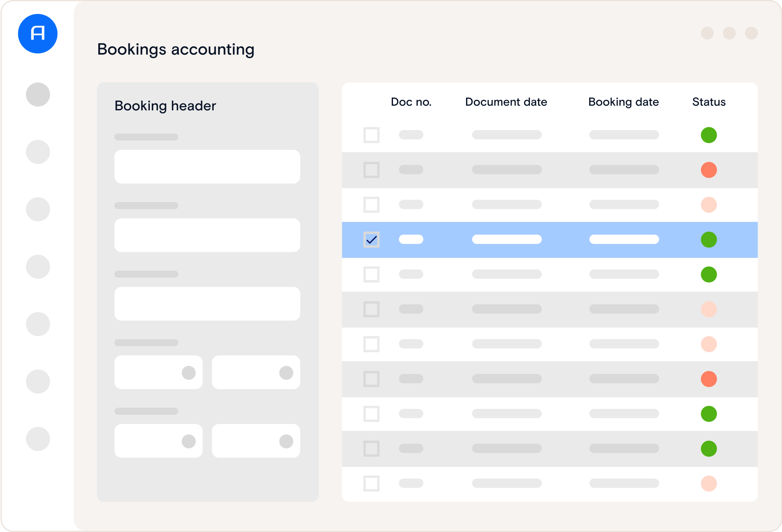
Task: Click the Bookings accounting title
Action: [x=175, y=49]
